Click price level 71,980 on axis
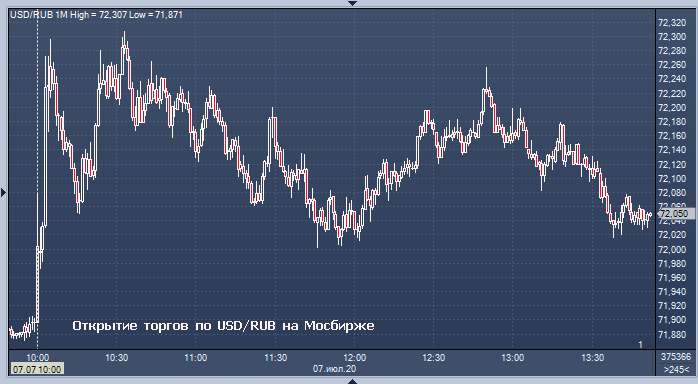Viewport: 698px width, 384px height. pos(672,263)
